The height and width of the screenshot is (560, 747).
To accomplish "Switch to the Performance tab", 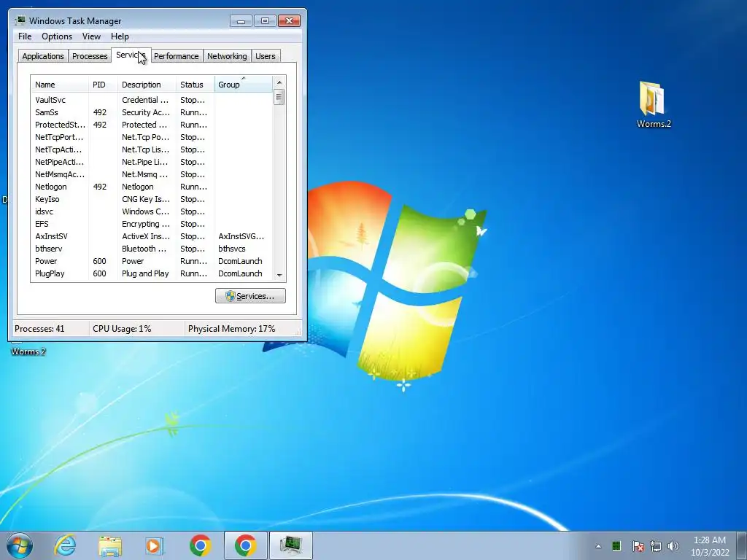I will (177, 56).
